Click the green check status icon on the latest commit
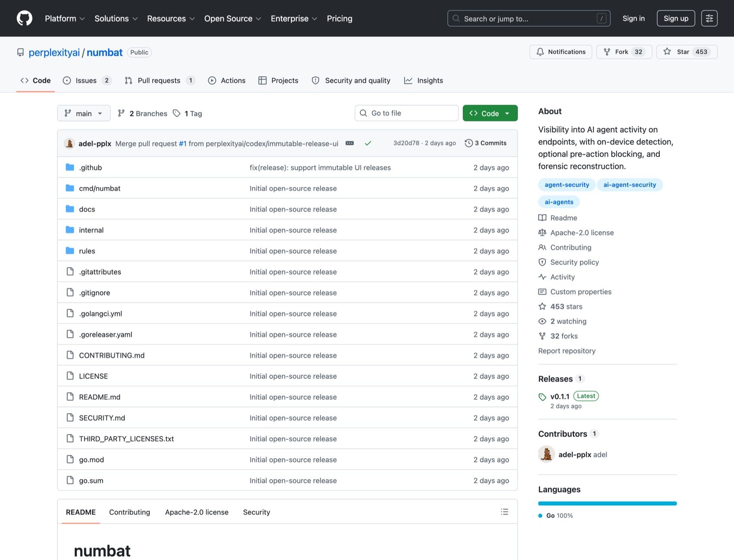This screenshot has width=734, height=560. tap(368, 143)
